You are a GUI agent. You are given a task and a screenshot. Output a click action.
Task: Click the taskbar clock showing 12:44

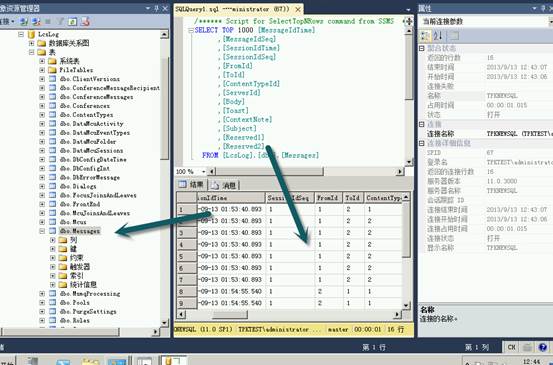coord(531,361)
